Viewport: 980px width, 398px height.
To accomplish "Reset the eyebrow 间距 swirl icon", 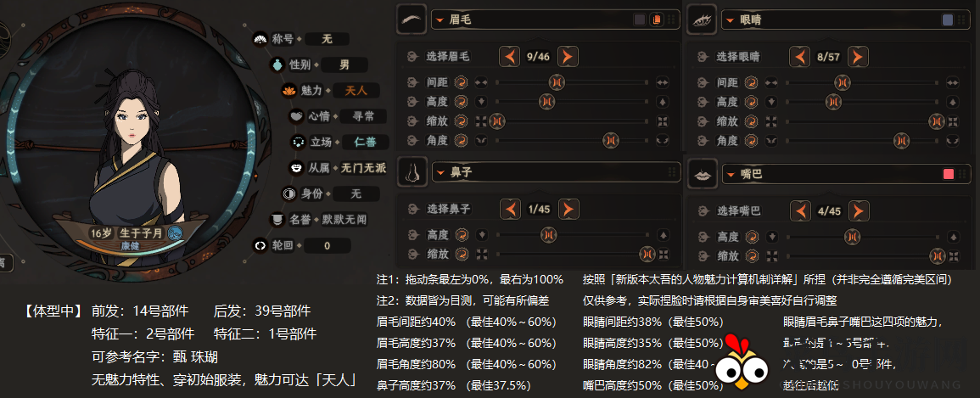I will (462, 82).
